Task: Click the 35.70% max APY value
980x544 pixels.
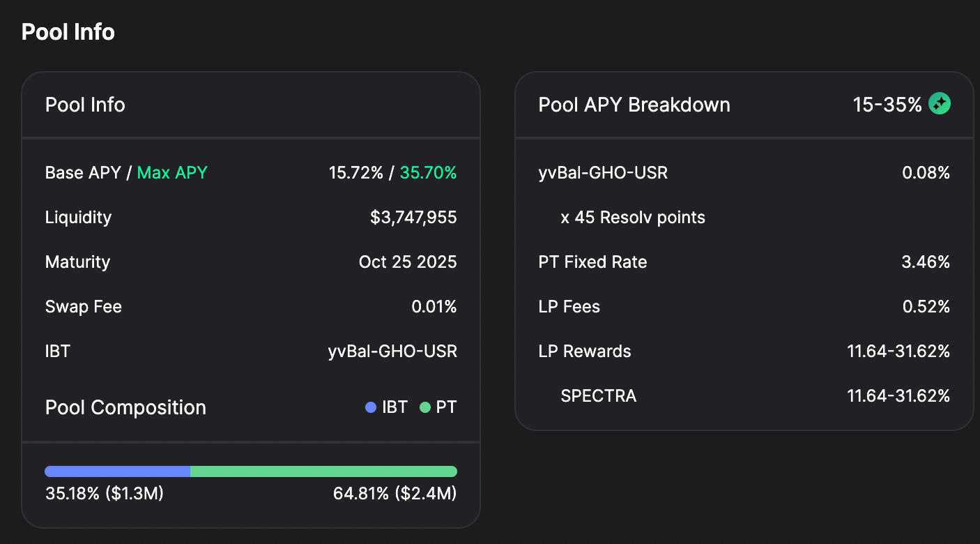Action: (x=428, y=173)
